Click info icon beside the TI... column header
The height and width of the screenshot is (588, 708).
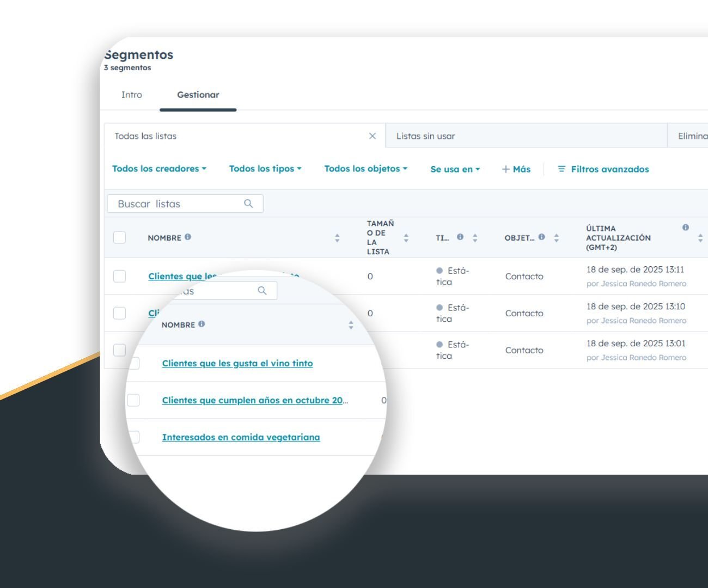pos(460,237)
